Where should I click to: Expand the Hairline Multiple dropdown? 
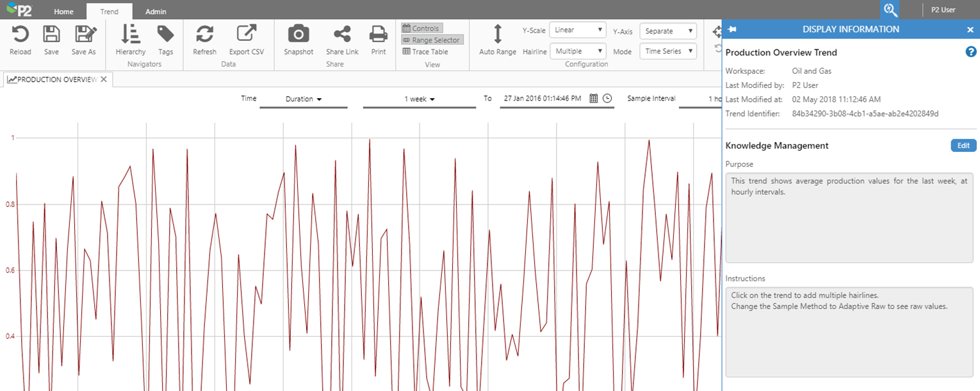pyautogui.click(x=577, y=51)
